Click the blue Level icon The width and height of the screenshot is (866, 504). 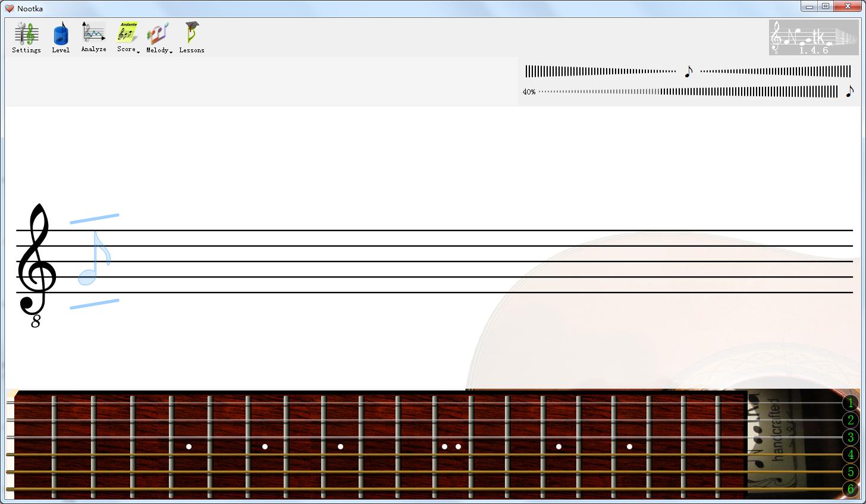(61, 34)
